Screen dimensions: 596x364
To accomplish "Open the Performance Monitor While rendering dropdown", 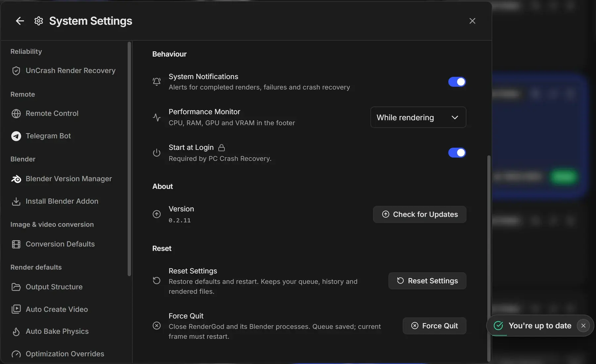I will pos(418,117).
